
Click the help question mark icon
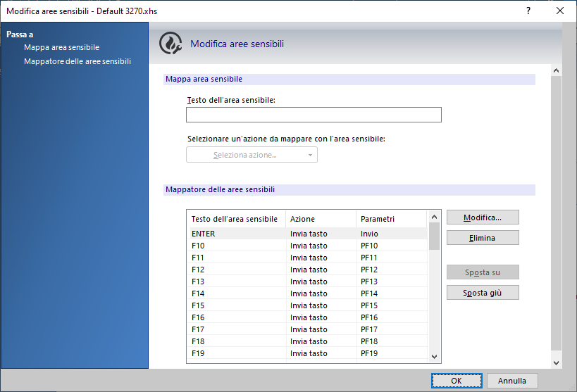click(528, 11)
